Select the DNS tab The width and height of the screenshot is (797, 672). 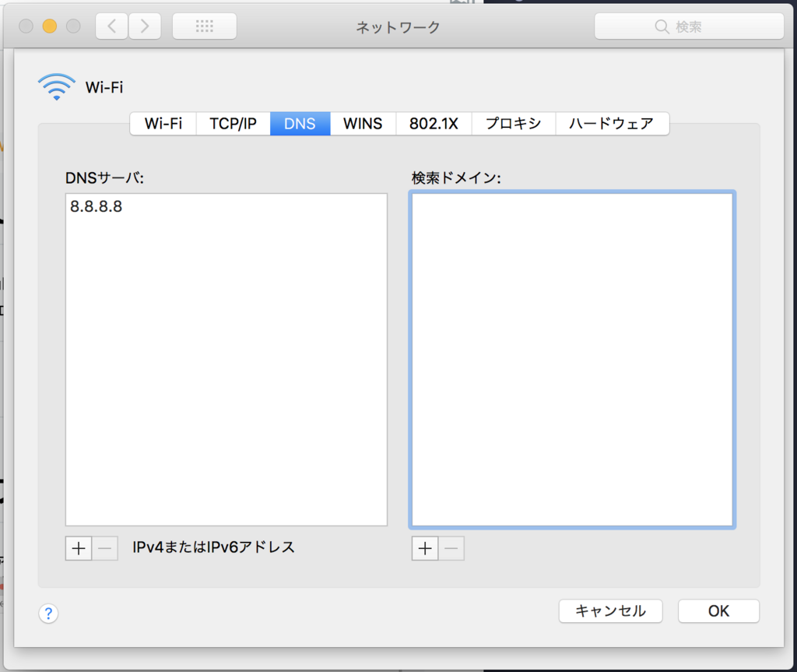300,124
